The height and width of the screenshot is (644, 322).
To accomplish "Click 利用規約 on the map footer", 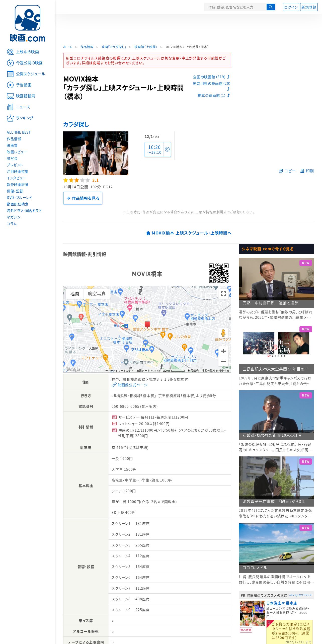I will click(x=193, y=370).
